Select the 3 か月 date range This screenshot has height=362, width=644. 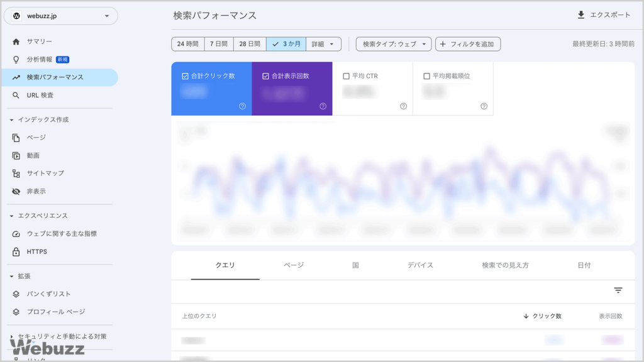click(286, 44)
